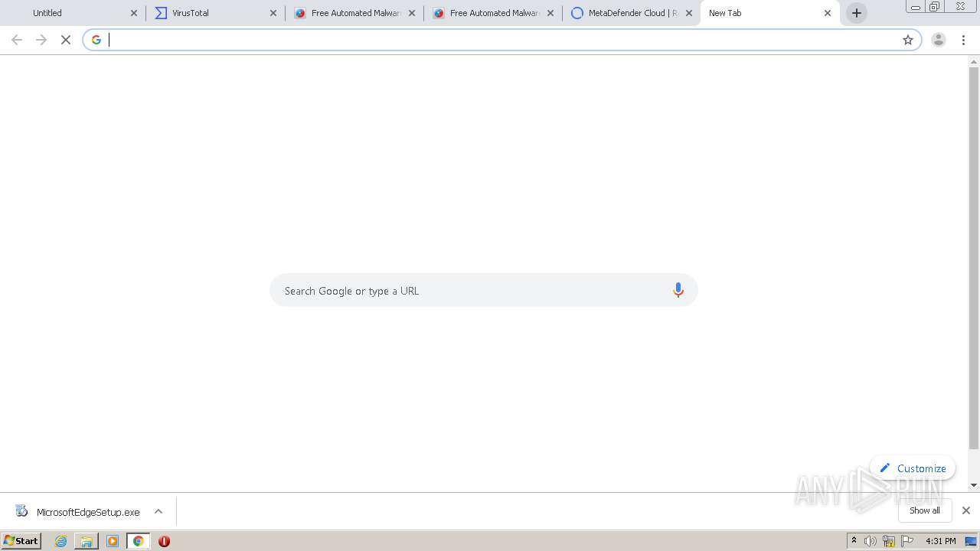Open Chrome three-dot menu
980x551 pixels.
pyautogui.click(x=964, y=40)
